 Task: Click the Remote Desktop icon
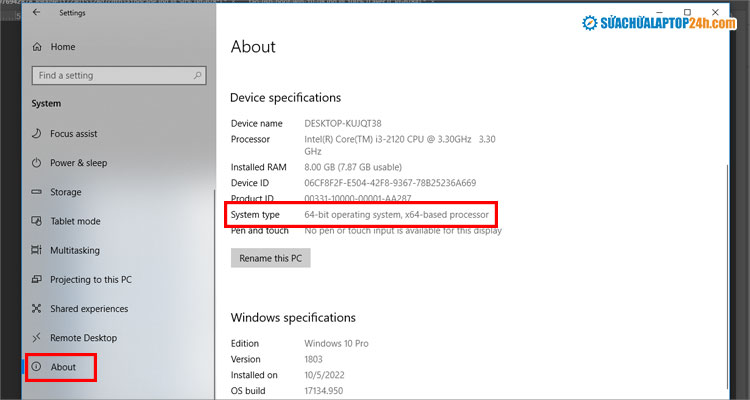coord(36,338)
